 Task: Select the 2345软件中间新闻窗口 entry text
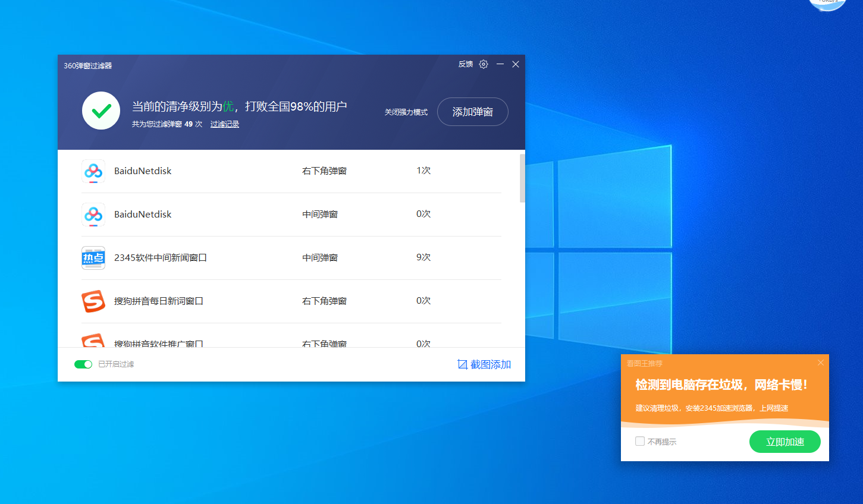[161, 257]
